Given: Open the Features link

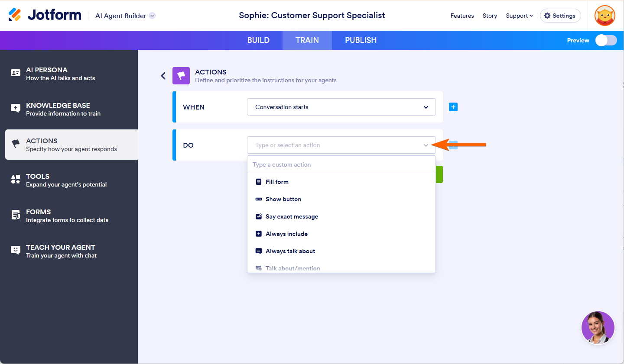Looking at the screenshot, I should (462, 16).
